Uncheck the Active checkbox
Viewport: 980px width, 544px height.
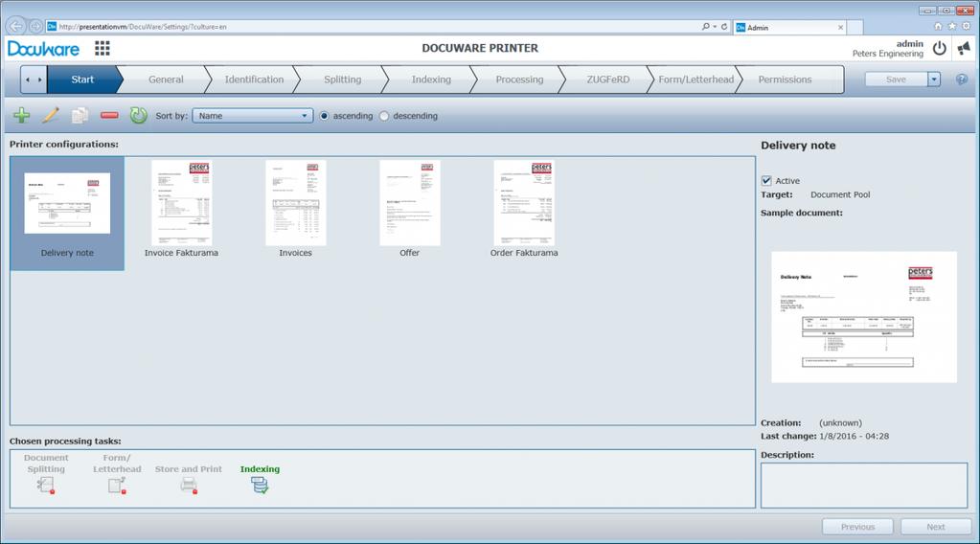pyautogui.click(x=766, y=180)
